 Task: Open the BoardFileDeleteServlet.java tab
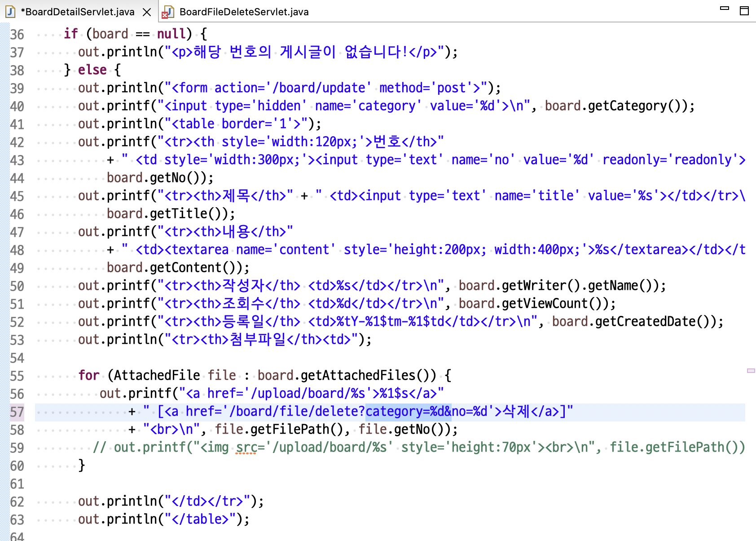(244, 12)
